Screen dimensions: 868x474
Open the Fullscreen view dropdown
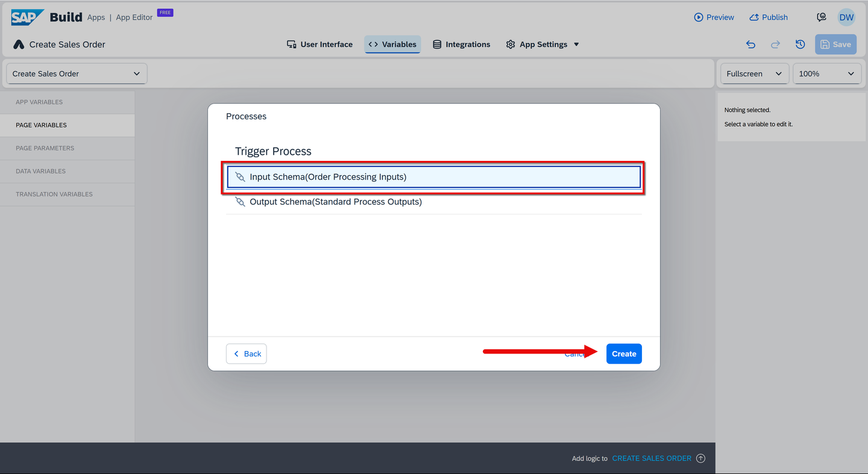coord(754,73)
